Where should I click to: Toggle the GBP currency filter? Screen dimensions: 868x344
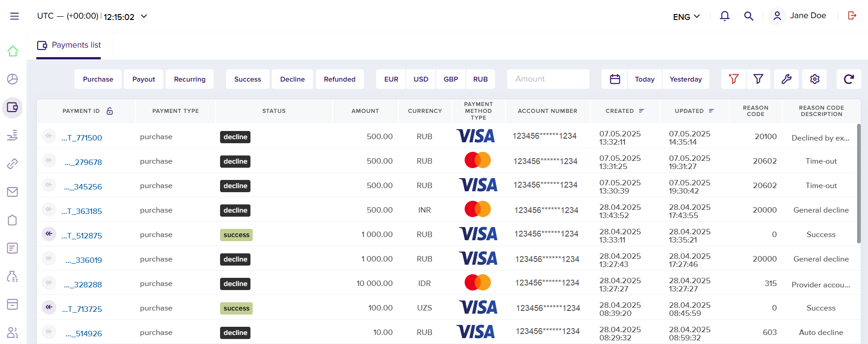451,79
